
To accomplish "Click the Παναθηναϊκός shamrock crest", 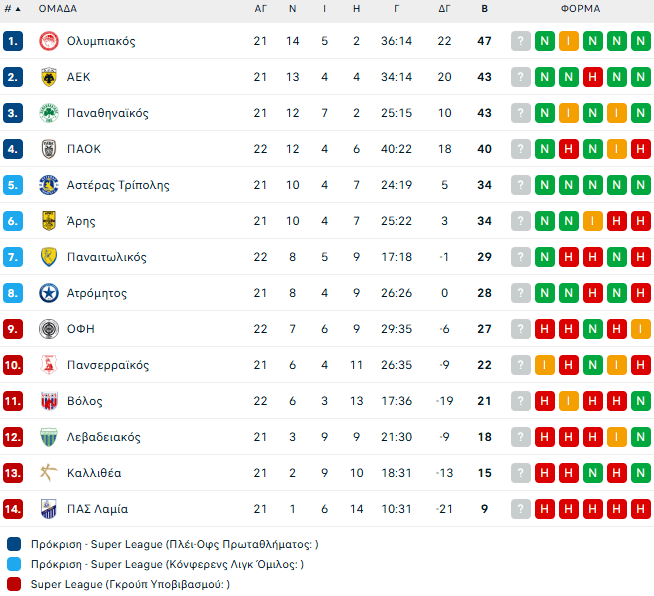I will [48, 113].
